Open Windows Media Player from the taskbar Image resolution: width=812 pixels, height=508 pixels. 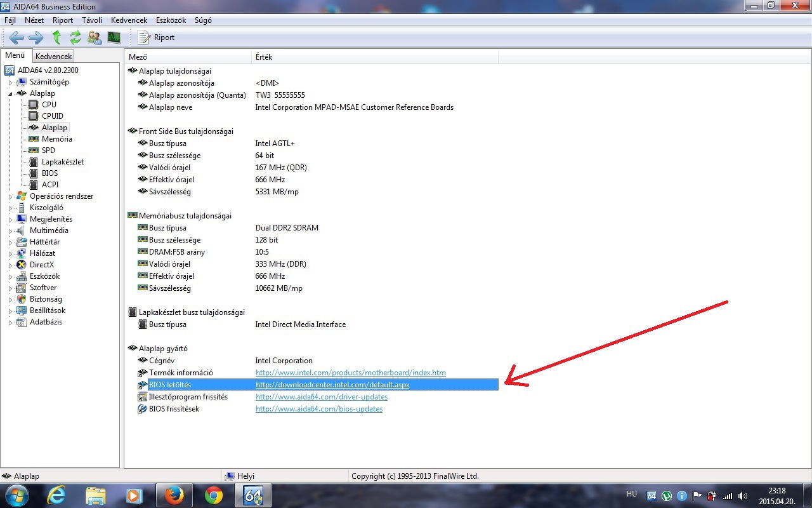coord(134,495)
